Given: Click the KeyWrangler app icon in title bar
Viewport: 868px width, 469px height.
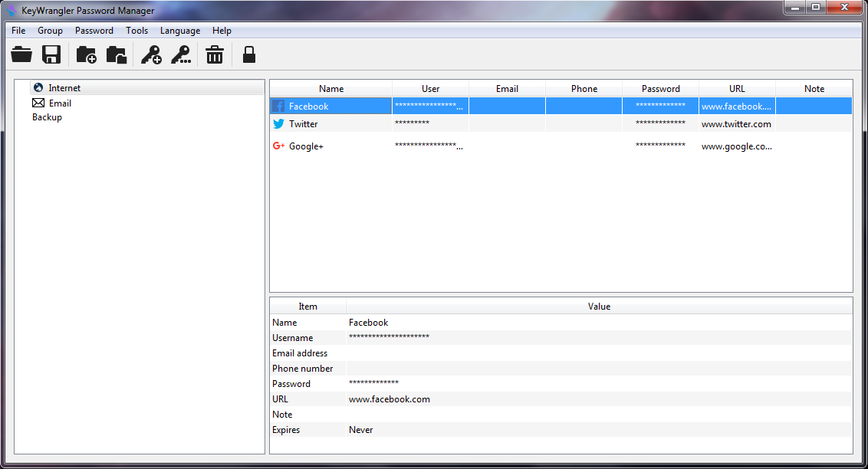Looking at the screenshot, I should (x=11, y=11).
